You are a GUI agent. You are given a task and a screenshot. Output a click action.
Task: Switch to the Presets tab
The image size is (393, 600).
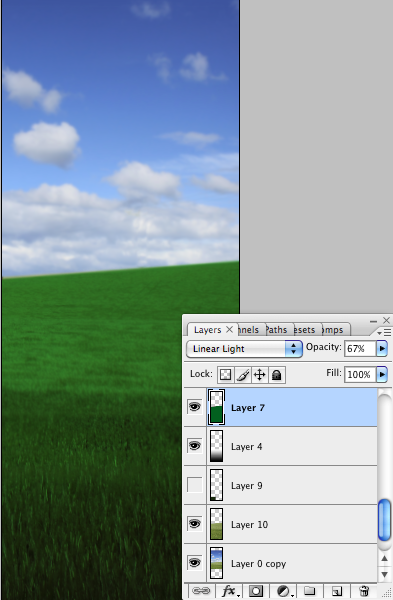pyautogui.click(x=305, y=330)
